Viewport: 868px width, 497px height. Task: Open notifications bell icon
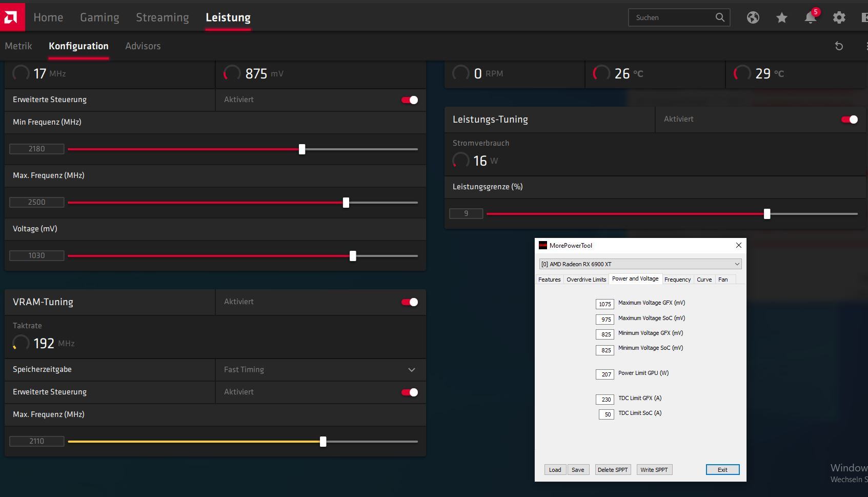coord(811,18)
